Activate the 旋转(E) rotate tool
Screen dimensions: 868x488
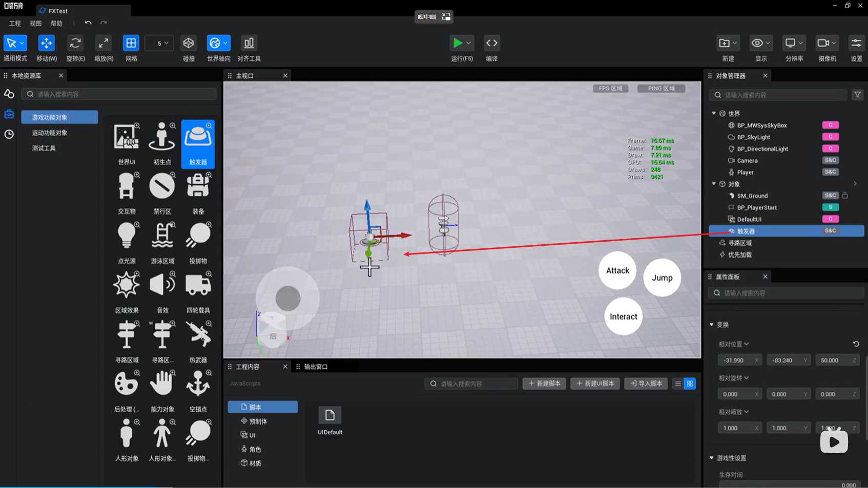pos(75,44)
